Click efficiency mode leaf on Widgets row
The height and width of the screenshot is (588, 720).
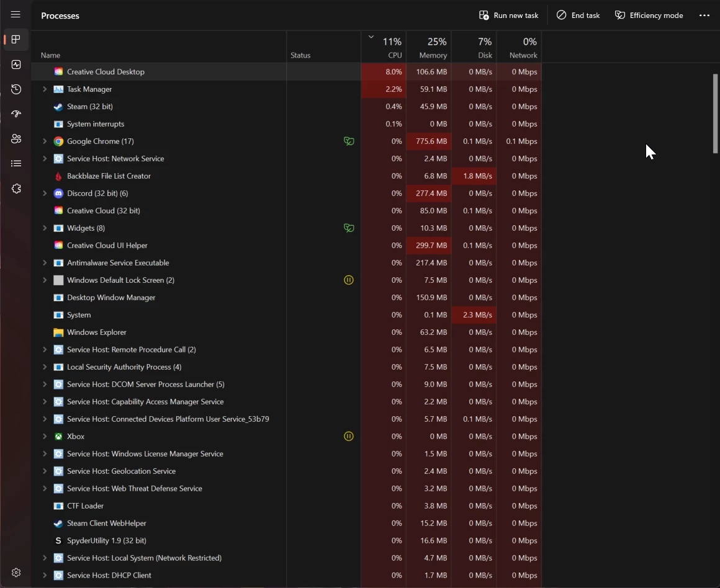349,228
